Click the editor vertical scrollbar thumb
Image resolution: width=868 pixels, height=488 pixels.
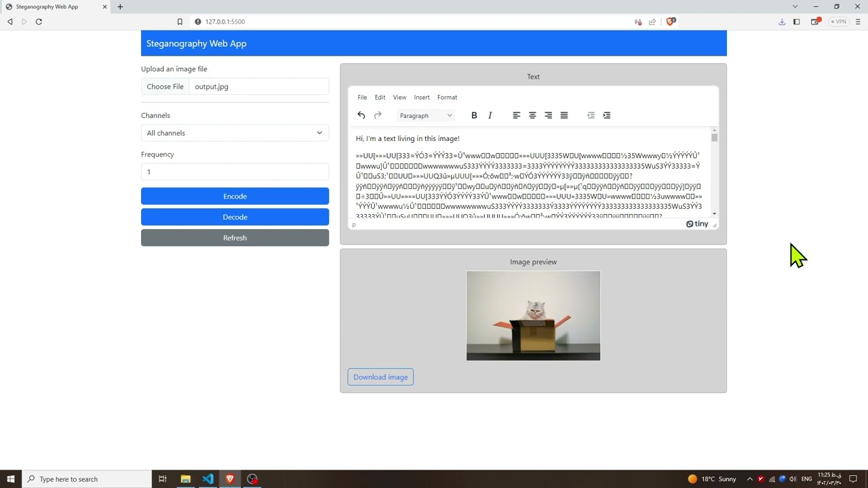coord(714,138)
